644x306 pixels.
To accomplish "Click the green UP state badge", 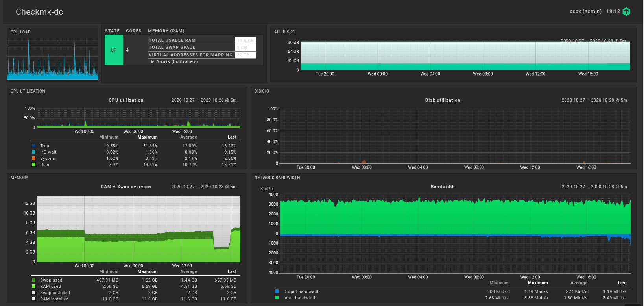I will (x=114, y=50).
